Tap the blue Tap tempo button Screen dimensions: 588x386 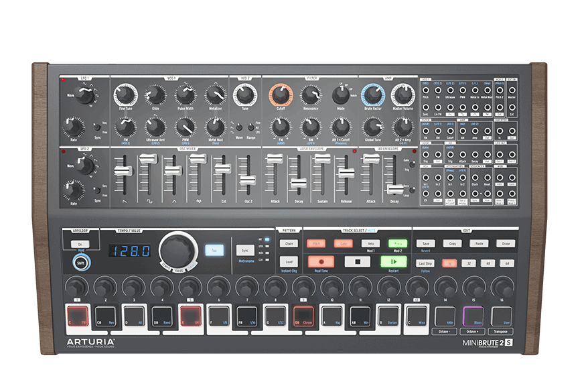214,250
